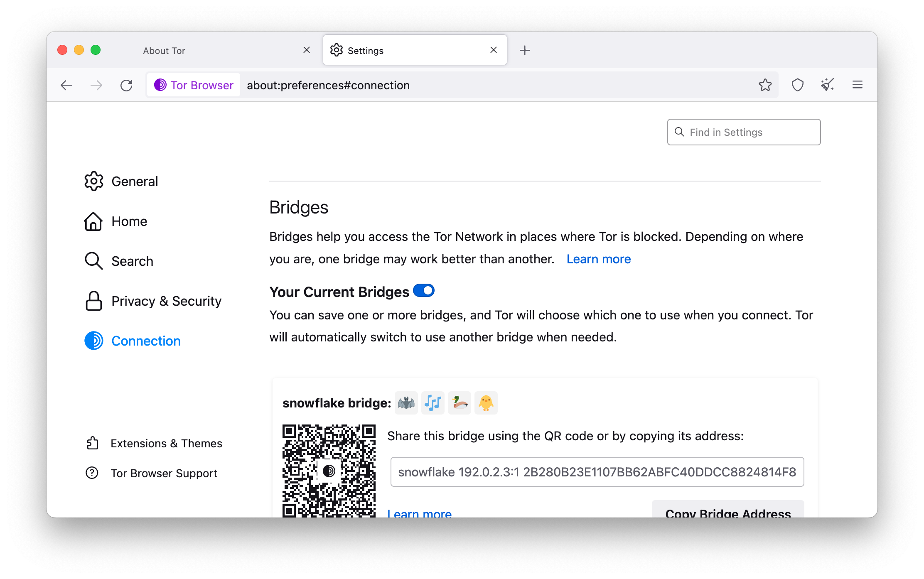The image size is (924, 579).
Task: Open Tor Browser Support
Action: [152, 473]
